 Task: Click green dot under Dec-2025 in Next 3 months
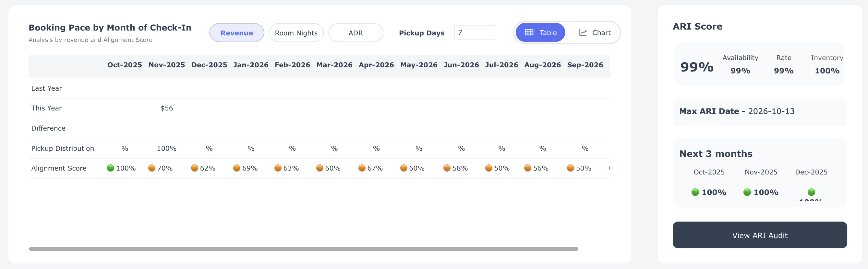(x=811, y=192)
